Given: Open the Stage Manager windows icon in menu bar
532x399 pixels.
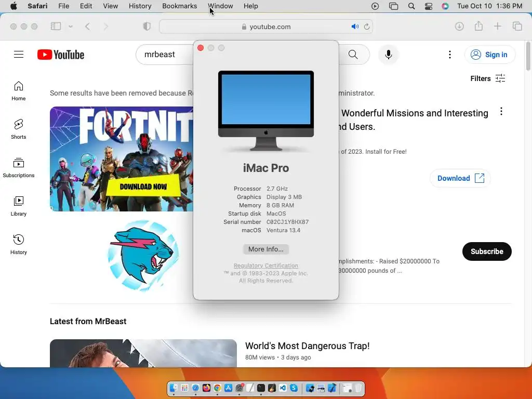Looking at the screenshot, I should point(393,6).
